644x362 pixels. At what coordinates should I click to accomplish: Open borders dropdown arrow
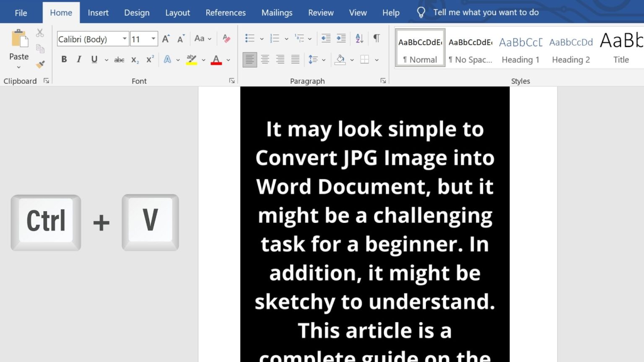[x=377, y=60]
